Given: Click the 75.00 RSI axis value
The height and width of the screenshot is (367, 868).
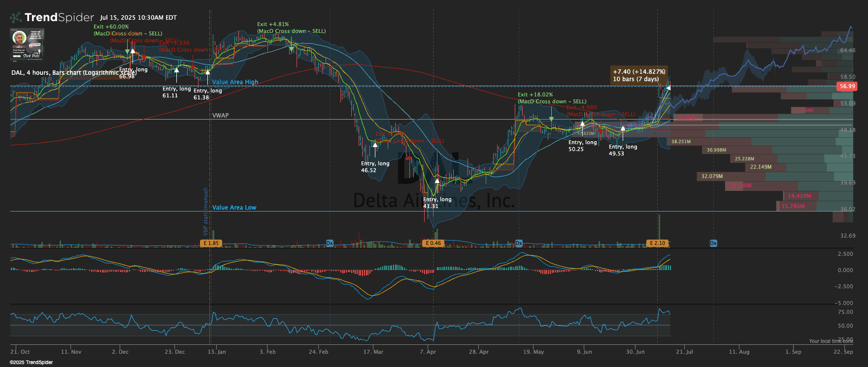Looking at the screenshot, I should pyautogui.click(x=845, y=312).
